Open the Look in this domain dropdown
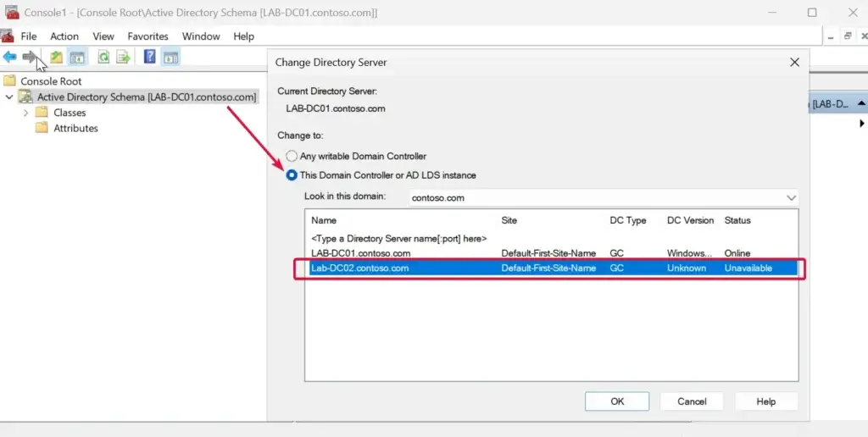 791,197
